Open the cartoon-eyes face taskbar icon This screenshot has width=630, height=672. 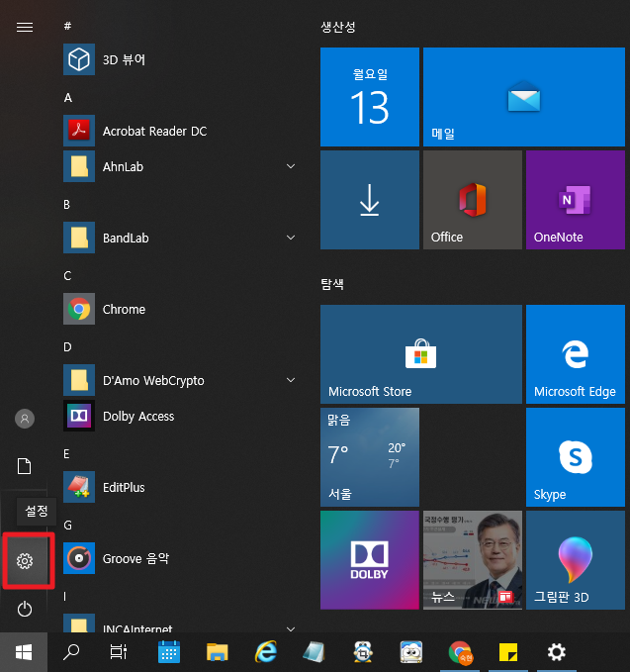(x=411, y=652)
